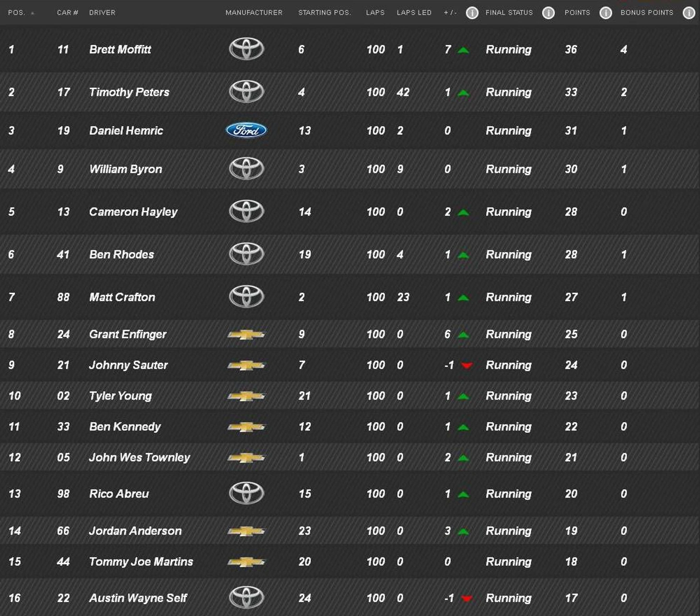Select driver name Grant Enfinger
Image resolution: width=700 pixels, height=616 pixels.
(x=128, y=334)
